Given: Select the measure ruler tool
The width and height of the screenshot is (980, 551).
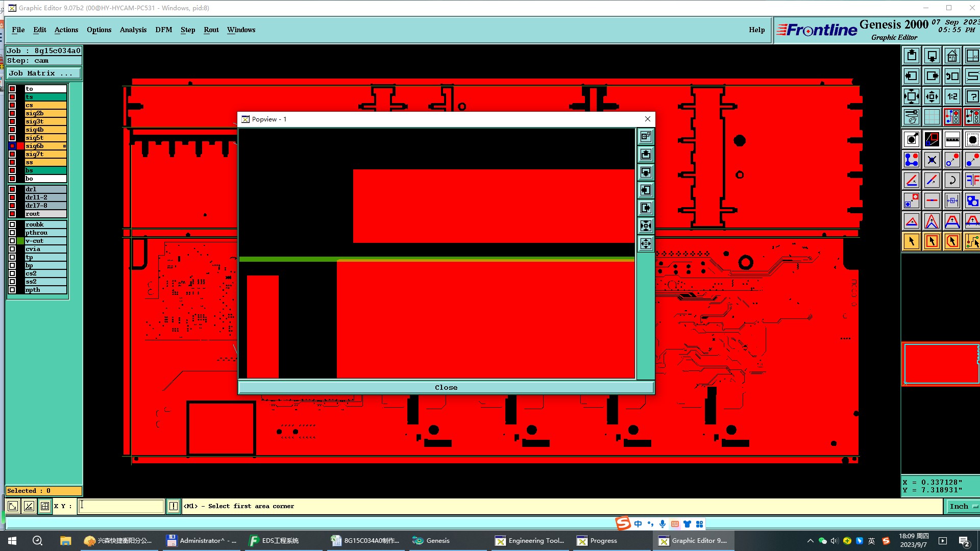Looking at the screenshot, I should [952, 139].
